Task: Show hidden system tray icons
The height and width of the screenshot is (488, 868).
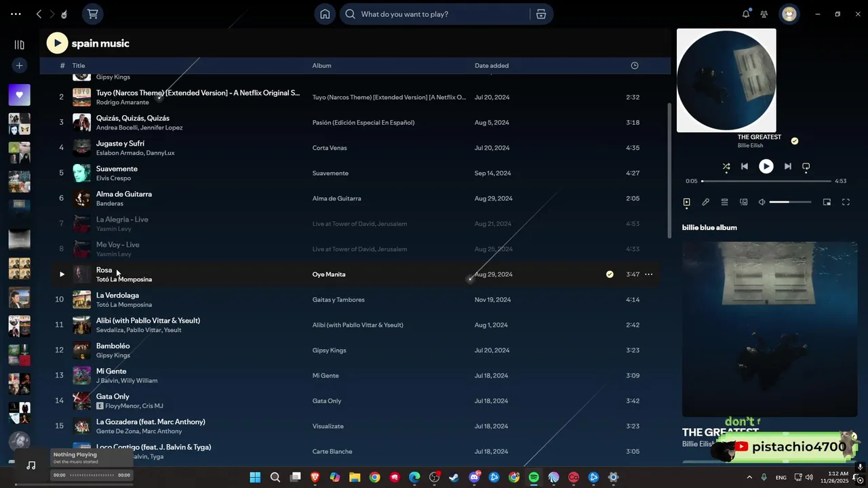Action: (750, 477)
